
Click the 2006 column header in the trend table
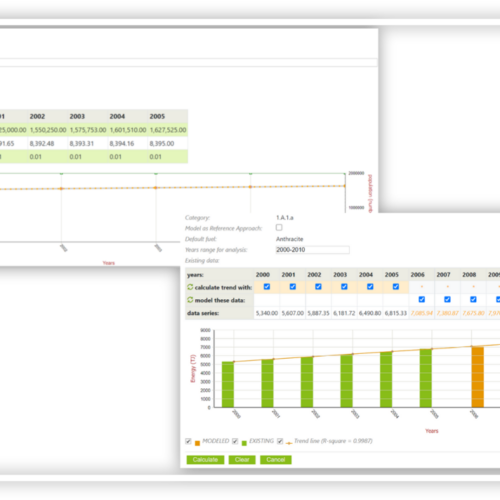tap(417, 275)
